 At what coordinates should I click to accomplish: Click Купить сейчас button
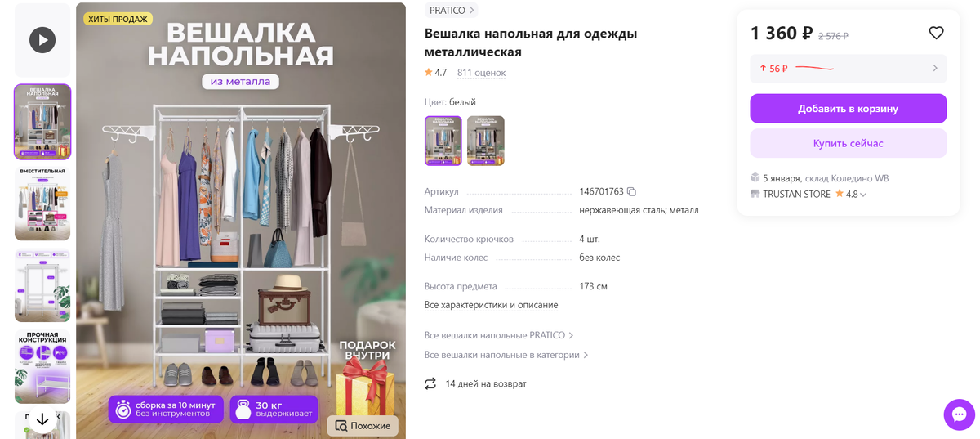[849, 143]
